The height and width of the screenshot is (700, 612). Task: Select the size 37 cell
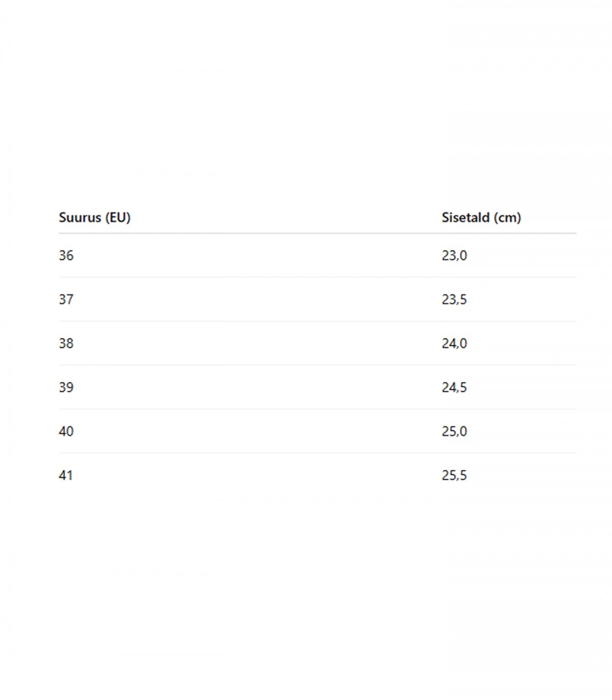[x=66, y=299]
